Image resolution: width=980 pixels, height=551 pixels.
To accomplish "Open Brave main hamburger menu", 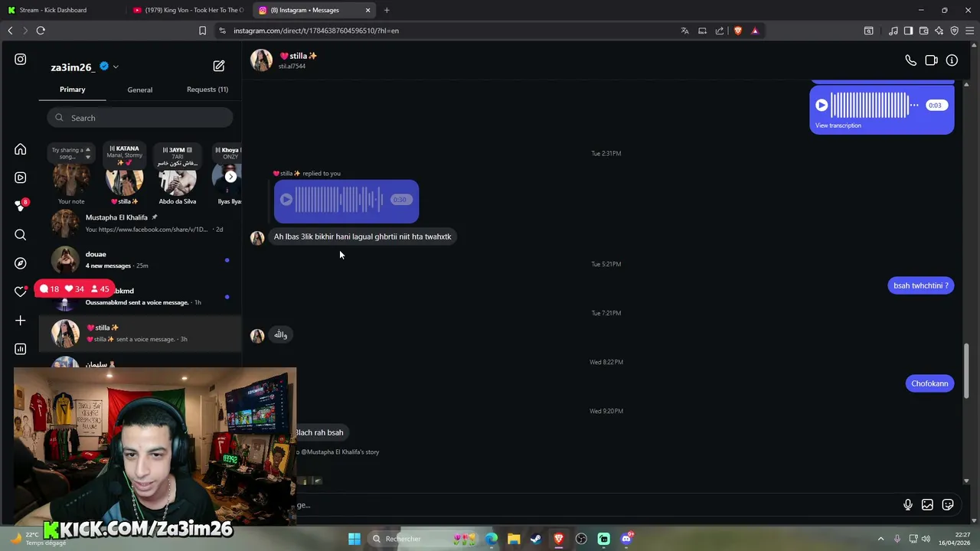I will pos(970,31).
